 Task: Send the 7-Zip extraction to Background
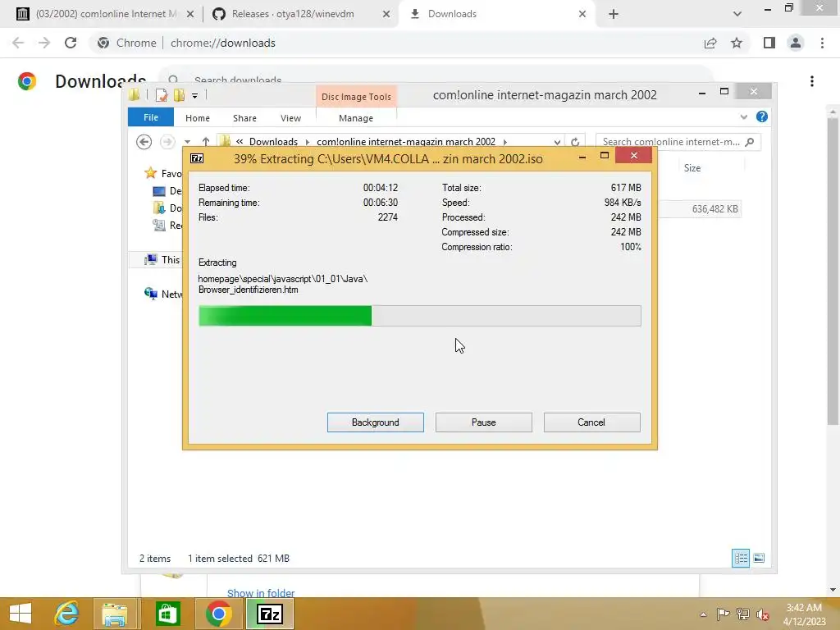[375, 422]
